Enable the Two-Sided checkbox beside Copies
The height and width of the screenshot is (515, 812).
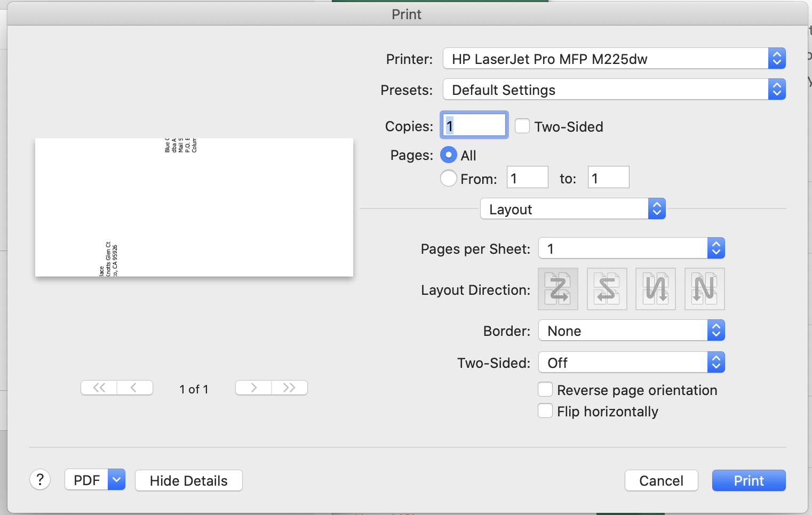[x=522, y=126]
